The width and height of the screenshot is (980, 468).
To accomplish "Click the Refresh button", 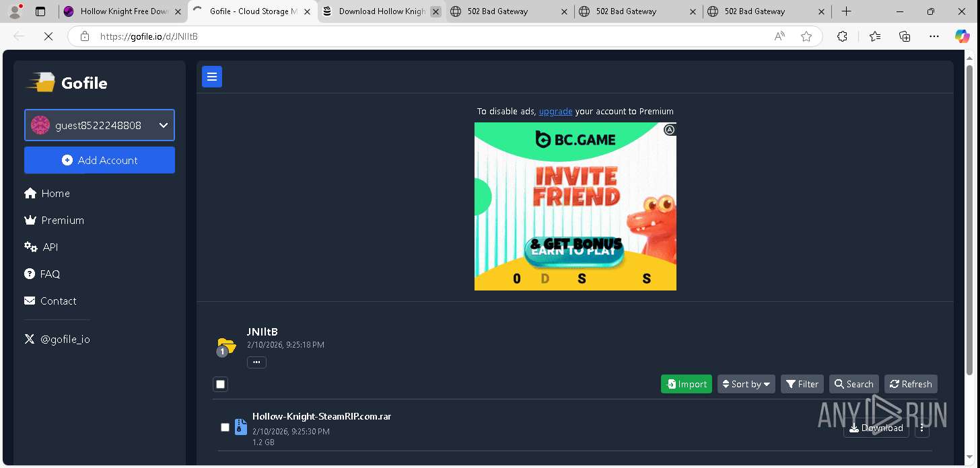I will click(911, 385).
